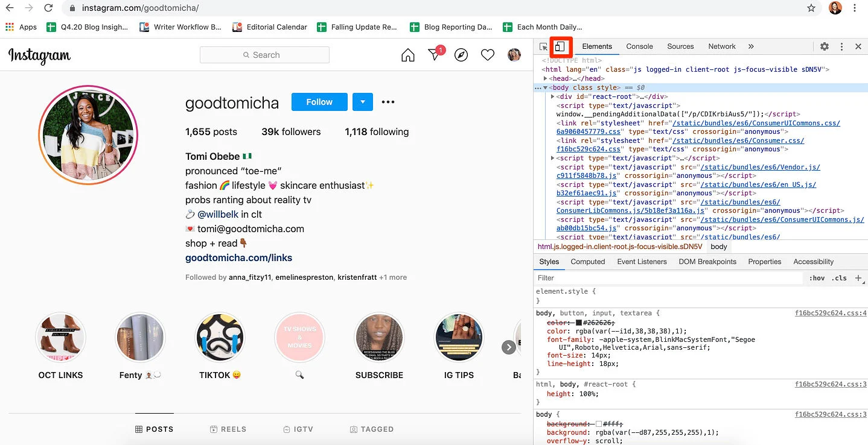Select the inspect element cursor icon

point(543,46)
